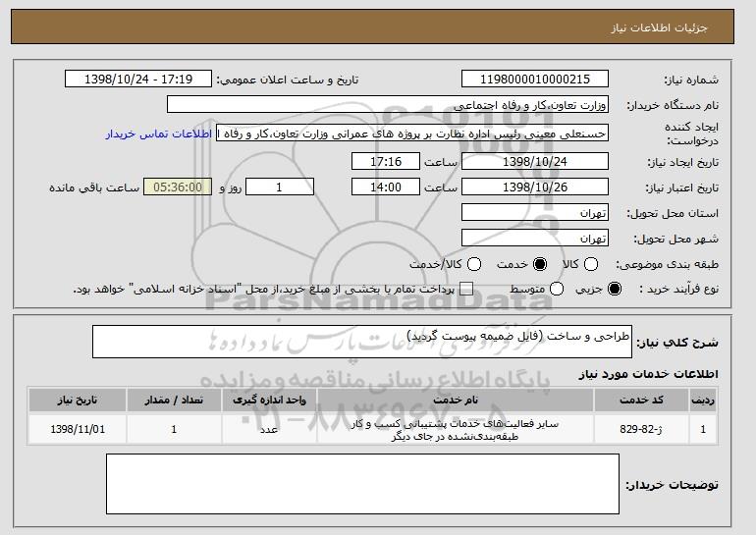Image resolution: width=756 pixels, height=535 pixels.
Task: Click service code cell ژ-82-829
Action: pyautogui.click(x=641, y=429)
